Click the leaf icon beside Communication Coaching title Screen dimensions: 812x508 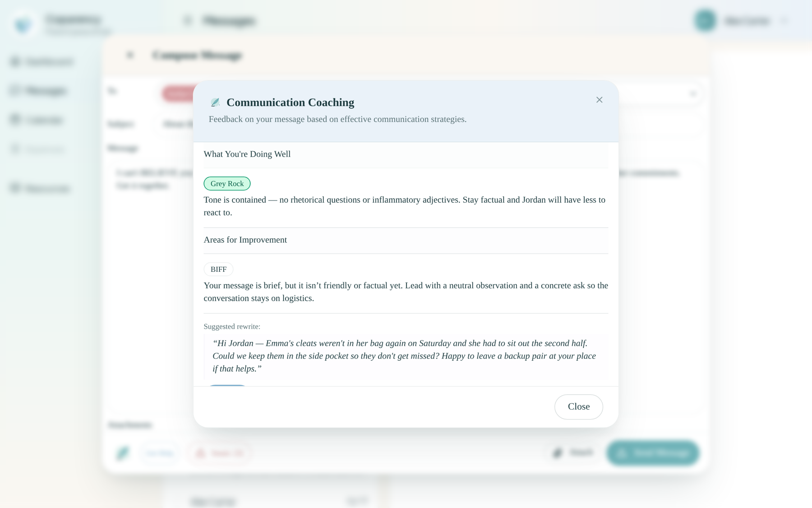(x=215, y=102)
